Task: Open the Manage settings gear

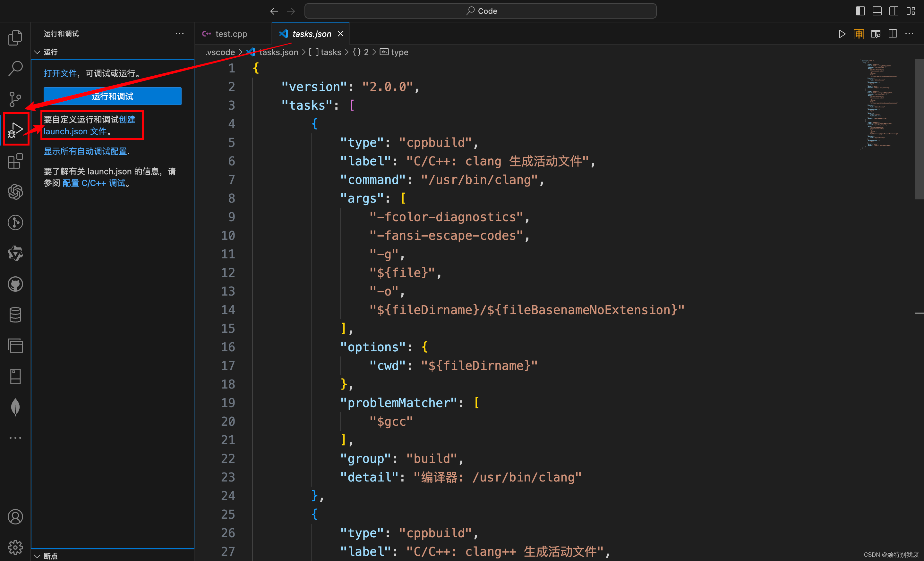Action: 15,548
